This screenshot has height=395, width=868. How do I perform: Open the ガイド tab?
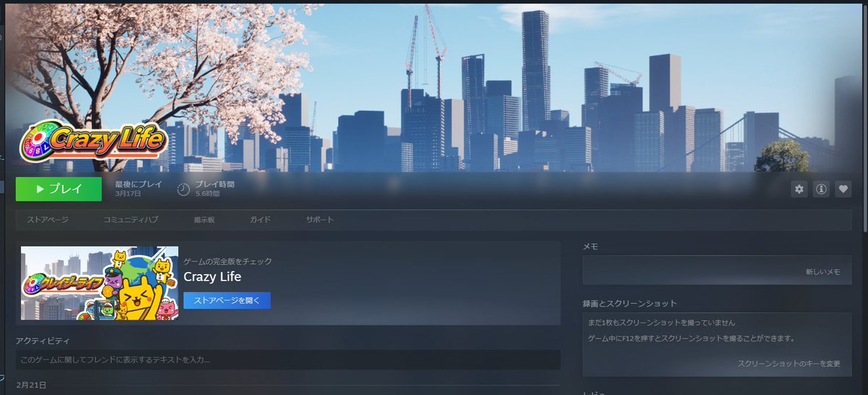point(260,220)
